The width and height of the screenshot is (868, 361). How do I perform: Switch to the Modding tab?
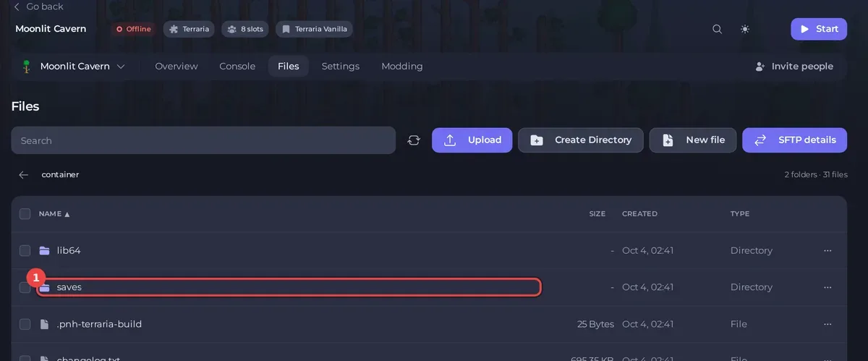tap(402, 66)
